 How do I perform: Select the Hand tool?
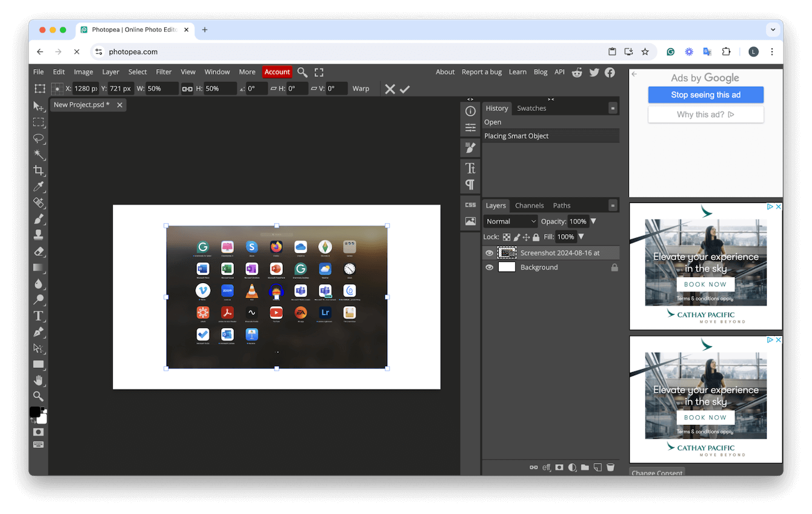39,380
